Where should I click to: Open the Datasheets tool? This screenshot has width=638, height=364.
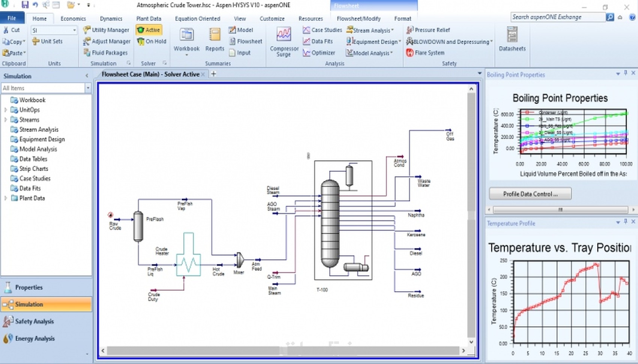[x=512, y=39]
